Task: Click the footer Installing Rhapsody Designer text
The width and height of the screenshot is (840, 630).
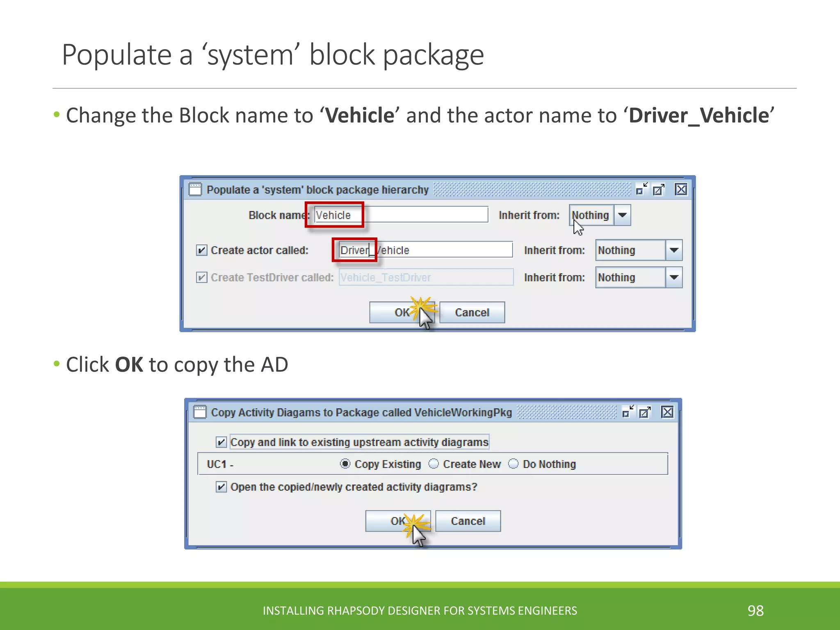Action: tap(420, 611)
